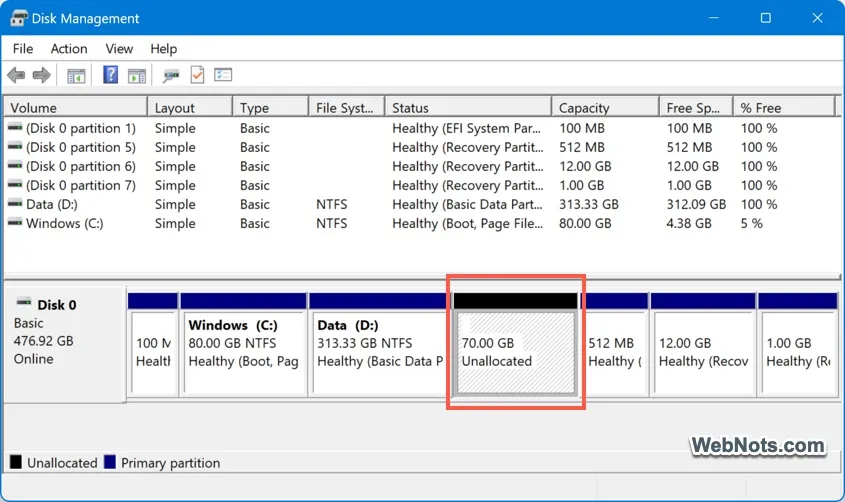The width and height of the screenshot is (845, 502).
Task: Click the Settings list toolbar icon
Action: pyautogui.click(x=223, y=74)
